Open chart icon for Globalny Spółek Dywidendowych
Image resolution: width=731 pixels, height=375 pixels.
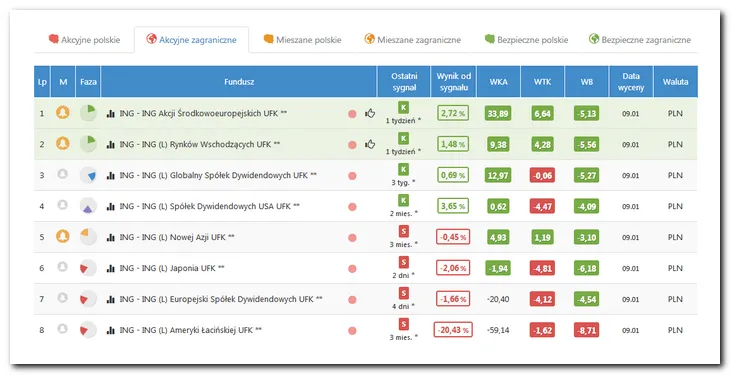(x=110, y=175)
